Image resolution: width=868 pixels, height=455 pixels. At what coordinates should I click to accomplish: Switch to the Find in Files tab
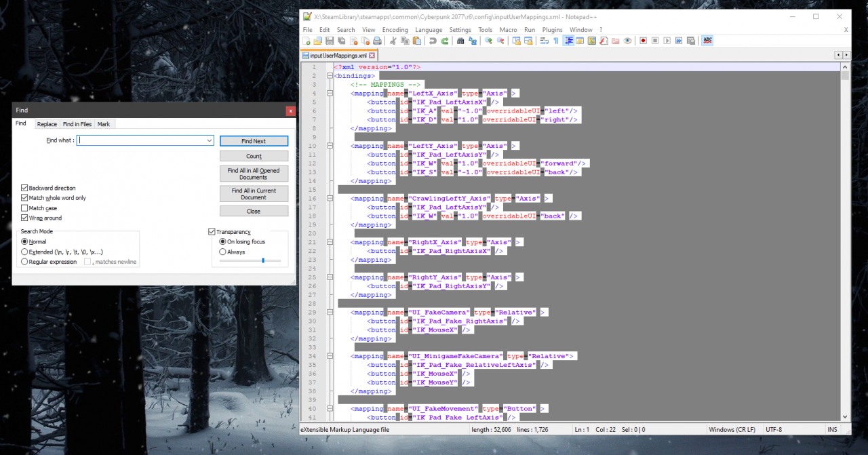tap(77, 124)
